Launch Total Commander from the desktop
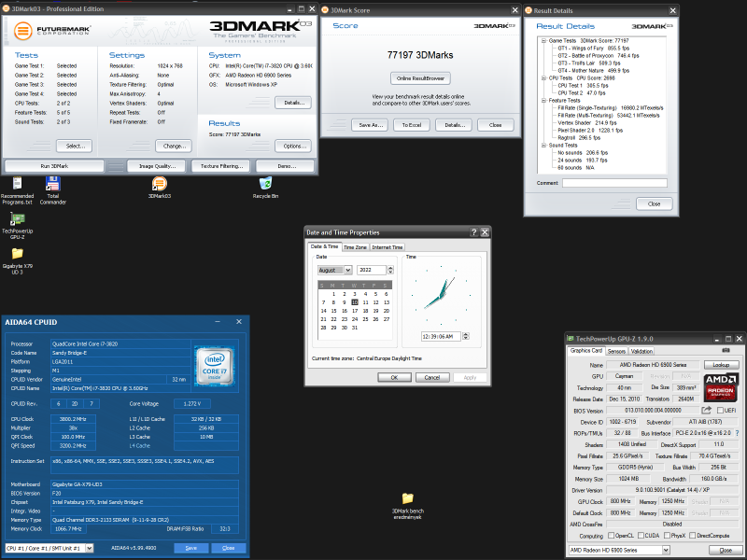The width and height of the screenshot is (747, 560). click(52, 190)
